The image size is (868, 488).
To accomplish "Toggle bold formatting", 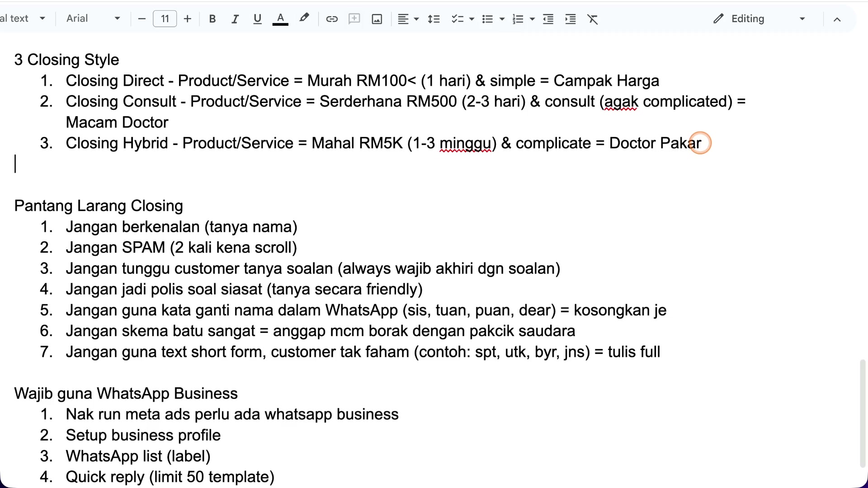I will click(x=212, y=19).
